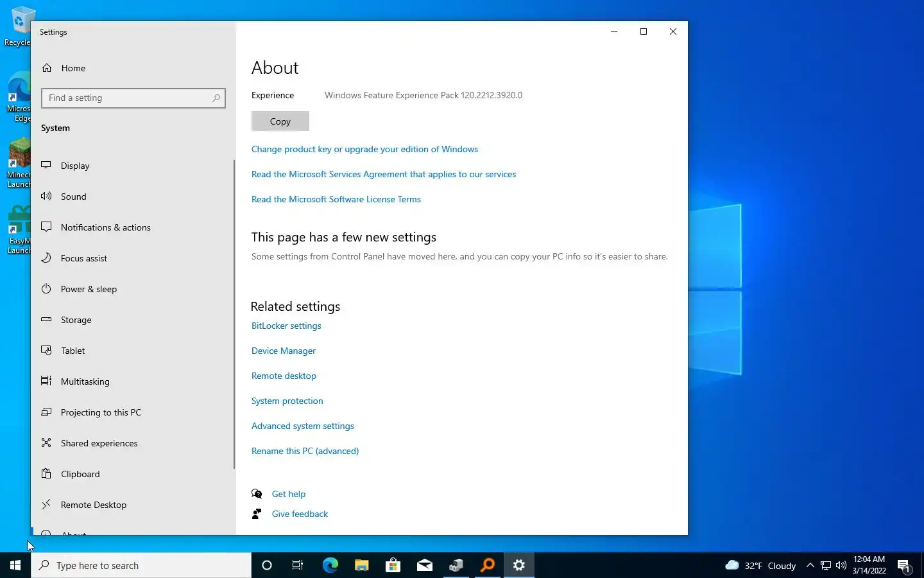Open Microsoft Software License Terms link

tap(336, 199)
